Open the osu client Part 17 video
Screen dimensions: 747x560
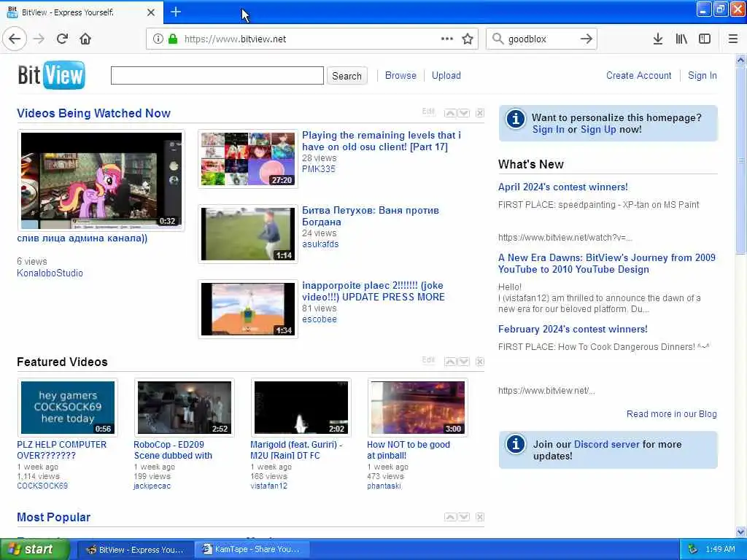pyautogui.click(x=382, y=141)
